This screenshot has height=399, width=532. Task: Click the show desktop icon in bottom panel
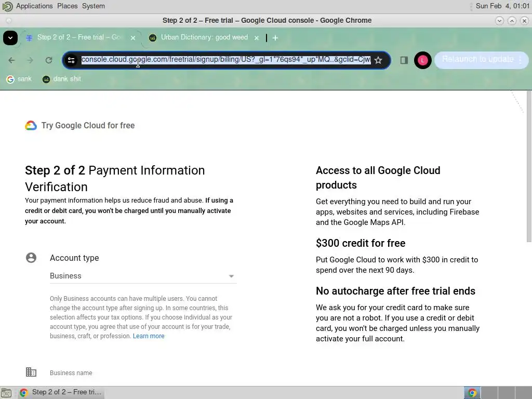coord(6,393)
